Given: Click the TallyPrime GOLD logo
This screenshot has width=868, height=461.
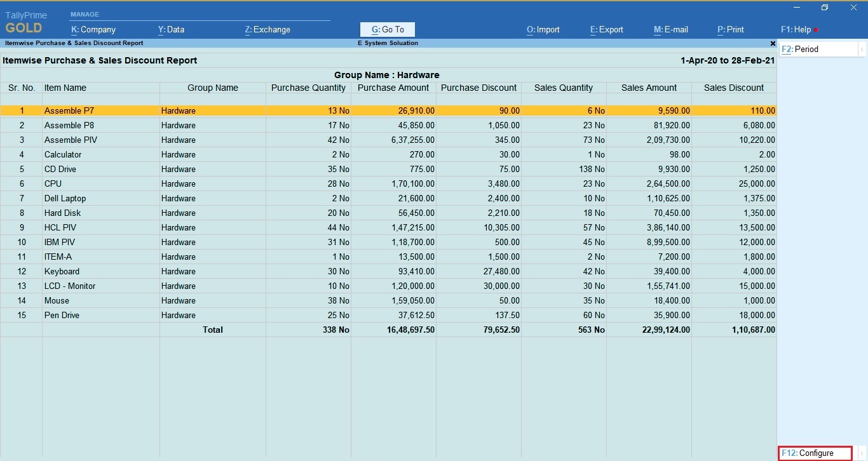Looking at the screenshot, I should [25, 20].
